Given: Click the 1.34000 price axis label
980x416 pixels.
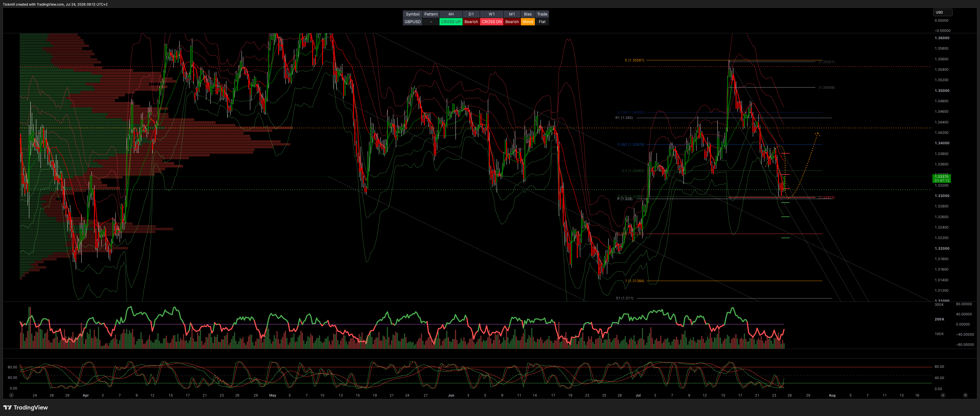Looking at the screenshot, I should pos(942,143).
